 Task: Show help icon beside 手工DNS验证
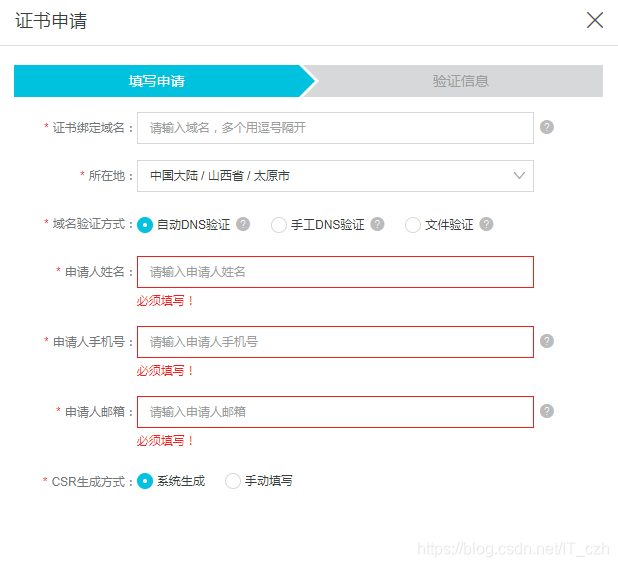point(377,224)
